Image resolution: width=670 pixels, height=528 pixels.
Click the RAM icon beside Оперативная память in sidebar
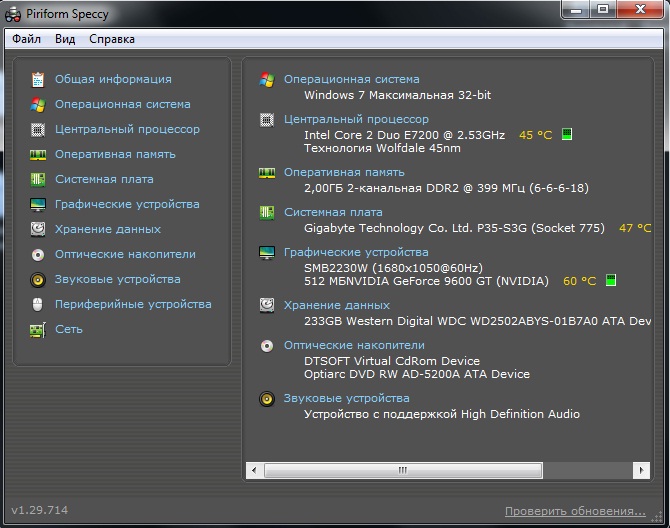38,154
